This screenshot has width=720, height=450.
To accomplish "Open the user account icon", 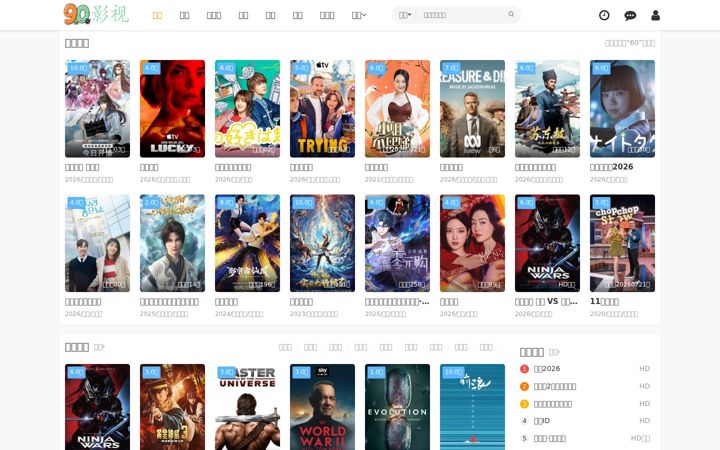I will [x=655, y=15].
